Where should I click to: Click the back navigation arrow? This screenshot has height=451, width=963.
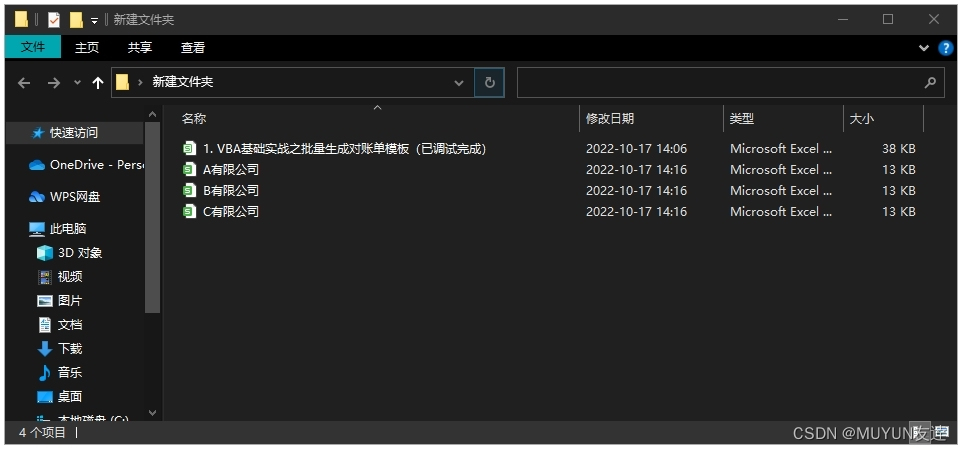click(x=24, y=82)
